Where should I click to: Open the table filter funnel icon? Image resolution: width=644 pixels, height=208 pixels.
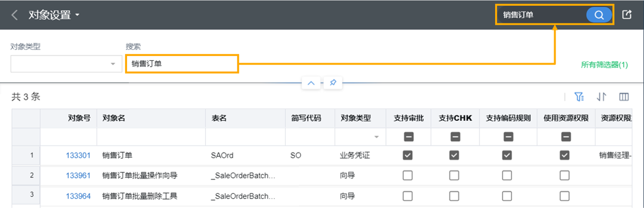tap(580, 97)
